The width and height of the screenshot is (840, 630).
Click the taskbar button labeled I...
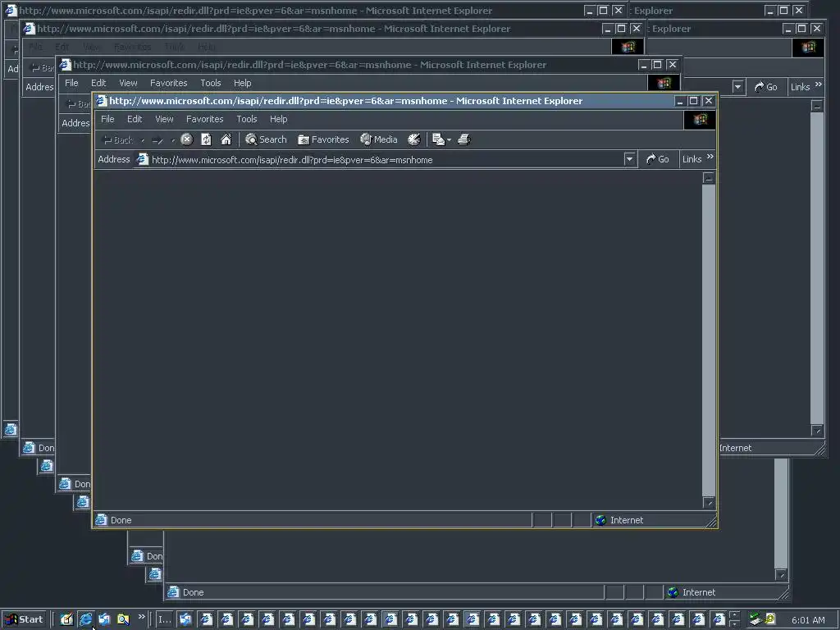pos(164,620)
